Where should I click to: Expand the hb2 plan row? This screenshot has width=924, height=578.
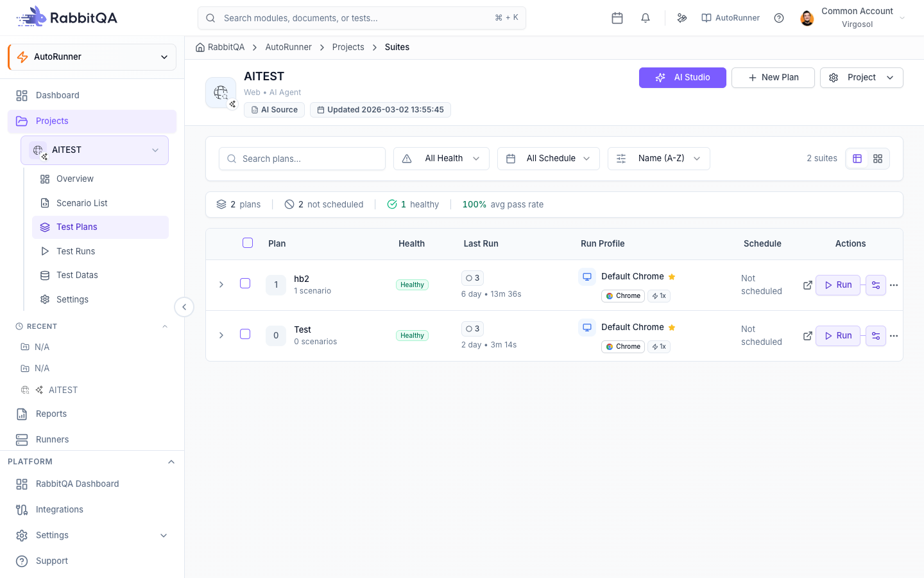pyautogui.click(x=221, y=285)
